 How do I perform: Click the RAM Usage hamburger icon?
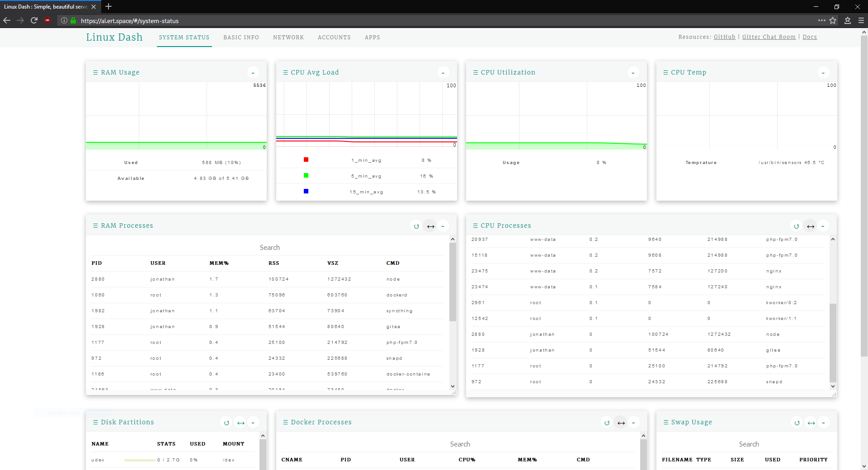click(95, 72)
